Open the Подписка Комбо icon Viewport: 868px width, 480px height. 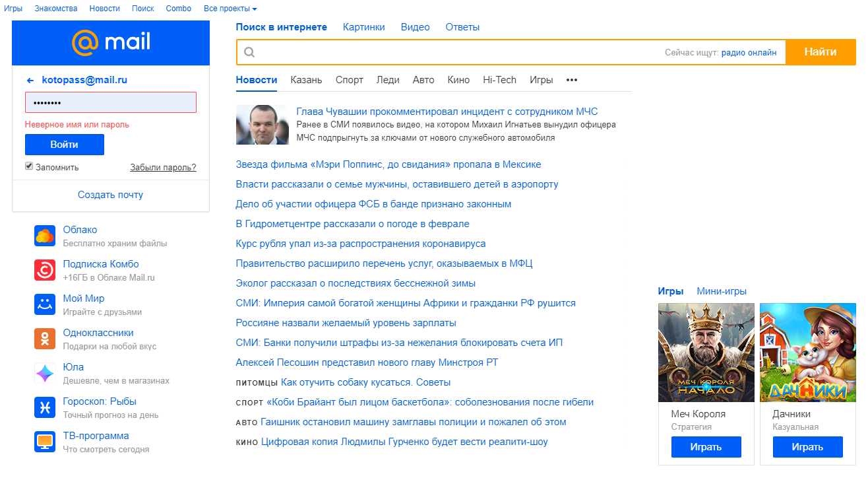tap(45, 270)
